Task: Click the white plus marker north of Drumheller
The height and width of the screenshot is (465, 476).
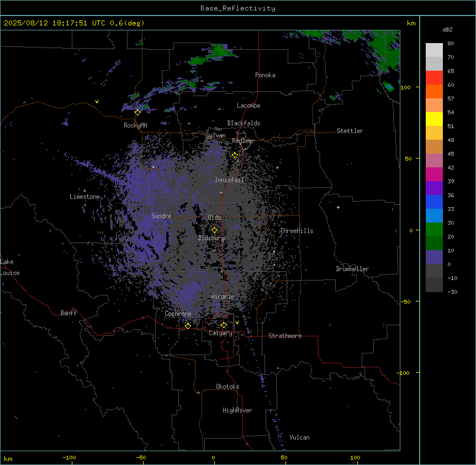Action: point(338,207)
